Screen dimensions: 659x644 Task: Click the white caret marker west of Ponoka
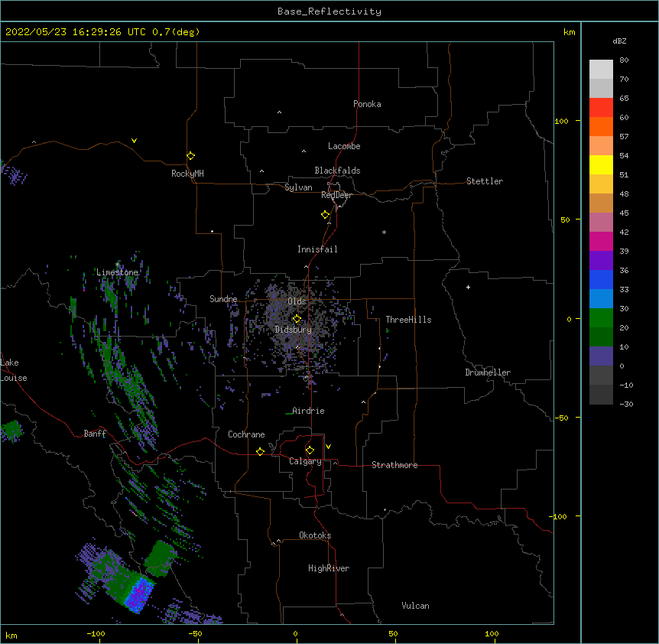coord(280,112)
